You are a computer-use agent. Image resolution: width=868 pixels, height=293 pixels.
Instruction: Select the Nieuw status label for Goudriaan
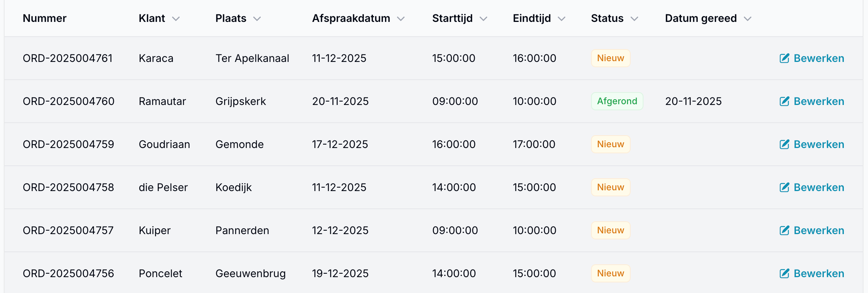(x=610, y=144)
